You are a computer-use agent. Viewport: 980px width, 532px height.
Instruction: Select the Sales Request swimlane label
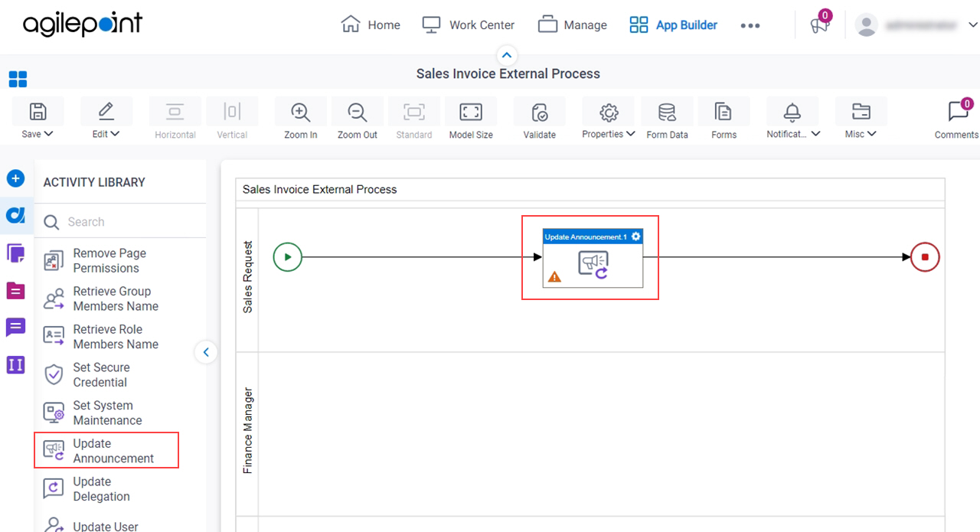tap(247, 277)
